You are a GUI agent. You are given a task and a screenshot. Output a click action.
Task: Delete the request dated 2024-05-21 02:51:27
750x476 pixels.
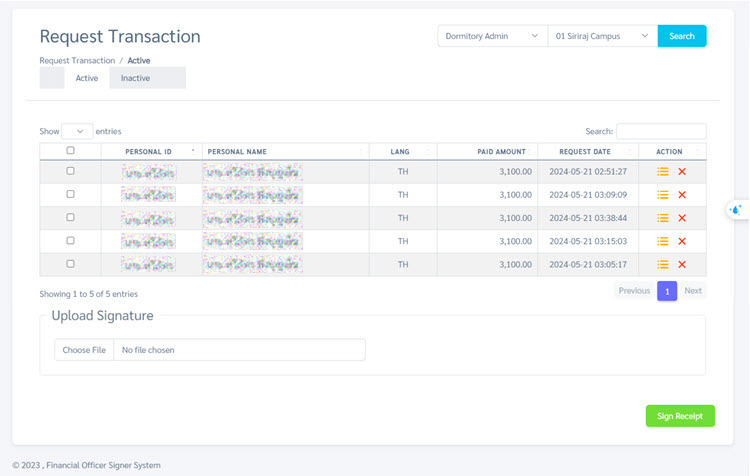click(x=682, y=172)
